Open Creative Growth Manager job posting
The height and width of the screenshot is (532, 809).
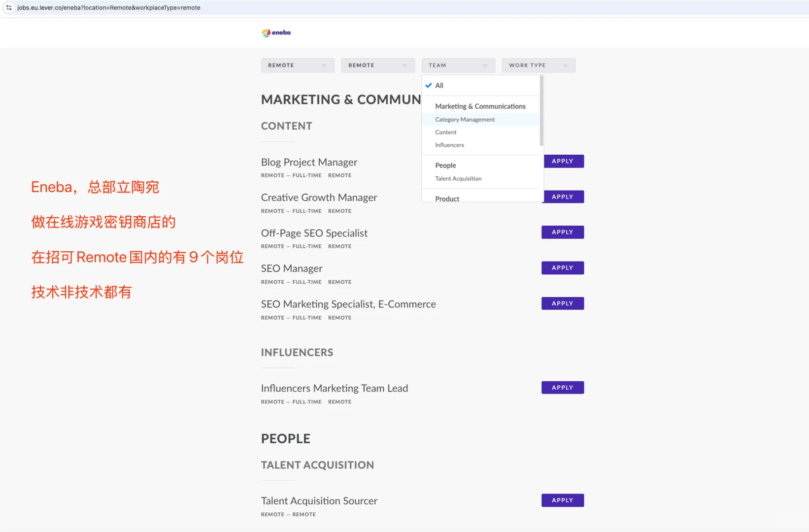[x=319, y=198]
